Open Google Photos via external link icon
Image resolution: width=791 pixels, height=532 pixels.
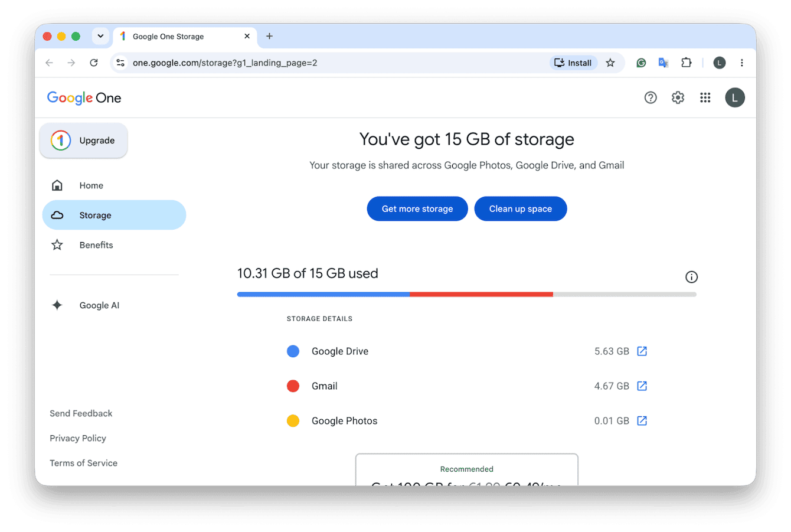(642, 421)
